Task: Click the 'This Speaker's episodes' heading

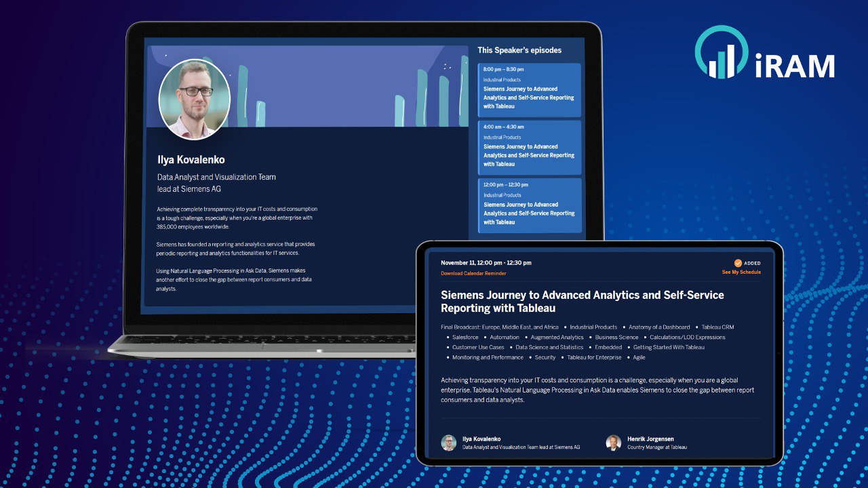Action: coord(519,50)
